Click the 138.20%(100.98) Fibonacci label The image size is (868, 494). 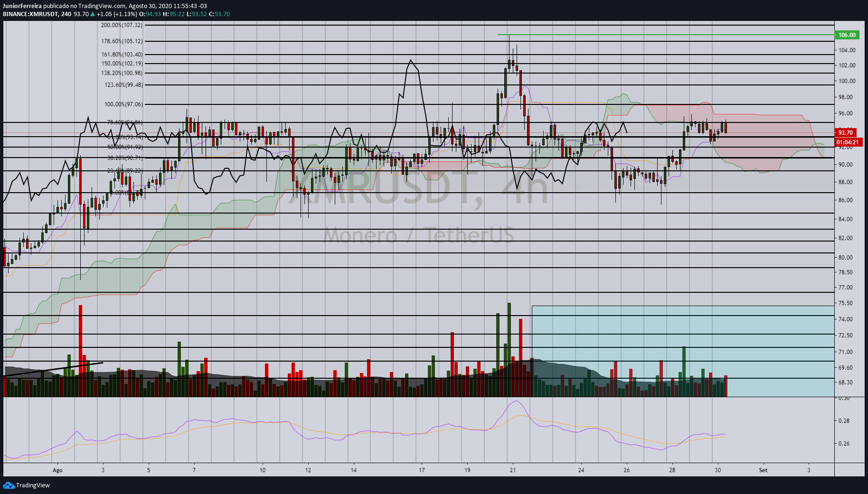point(122,73)
